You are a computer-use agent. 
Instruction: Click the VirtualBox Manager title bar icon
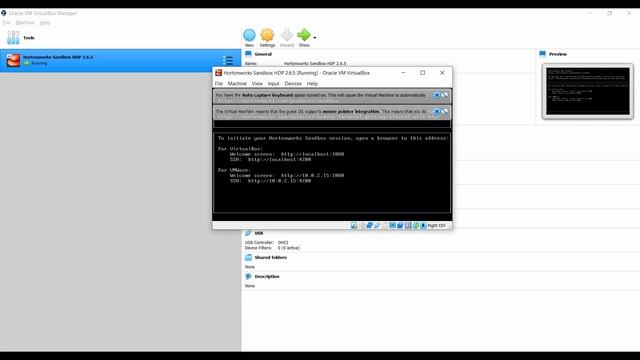tap(4, 13)
